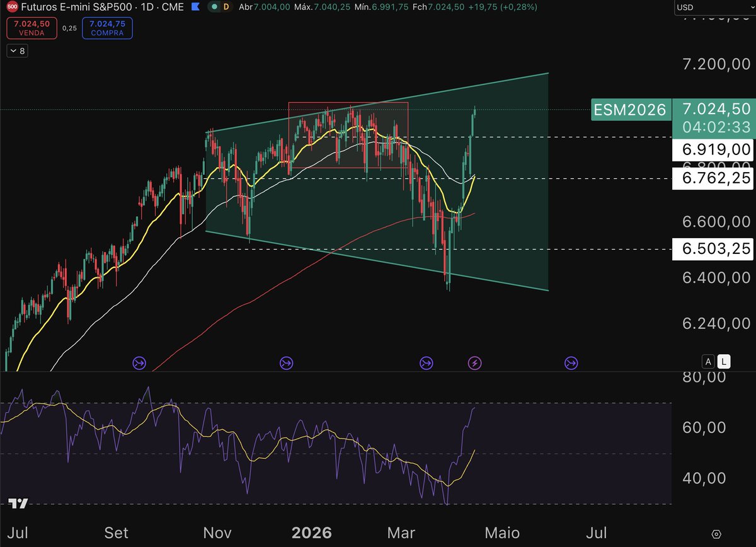Click the orange D delayed-data badge

point(226,7)
